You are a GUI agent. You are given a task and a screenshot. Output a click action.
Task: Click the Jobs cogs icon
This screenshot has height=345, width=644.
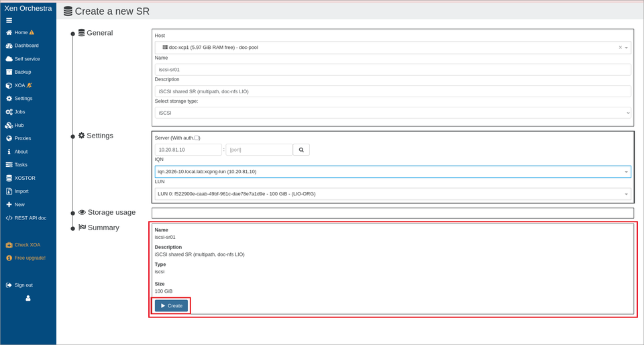tap(9, 111)
